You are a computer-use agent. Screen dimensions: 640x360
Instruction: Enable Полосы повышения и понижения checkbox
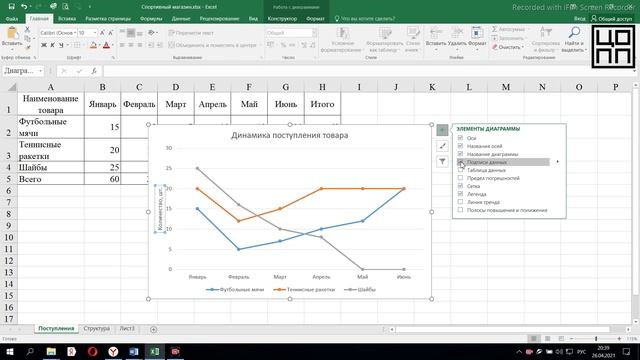(x=460, y=210)
